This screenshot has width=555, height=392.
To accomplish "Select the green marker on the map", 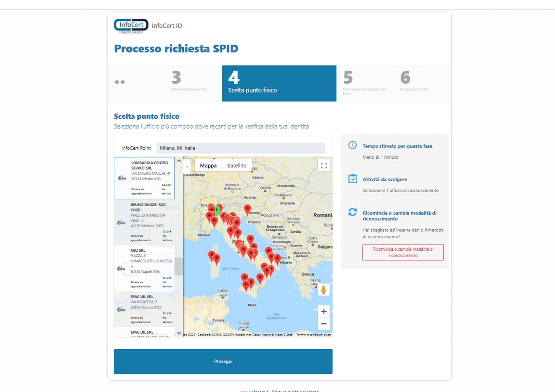I will click(x=217, y=211).
